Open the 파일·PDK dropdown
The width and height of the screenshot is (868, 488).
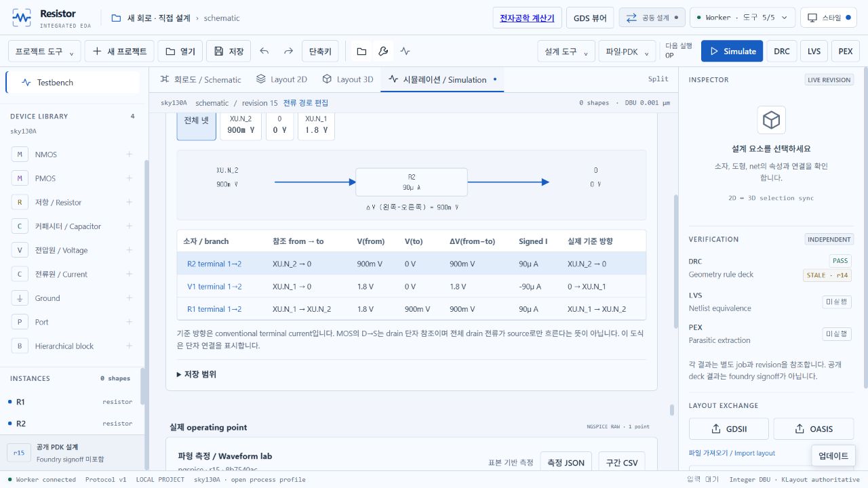[627, 52]
